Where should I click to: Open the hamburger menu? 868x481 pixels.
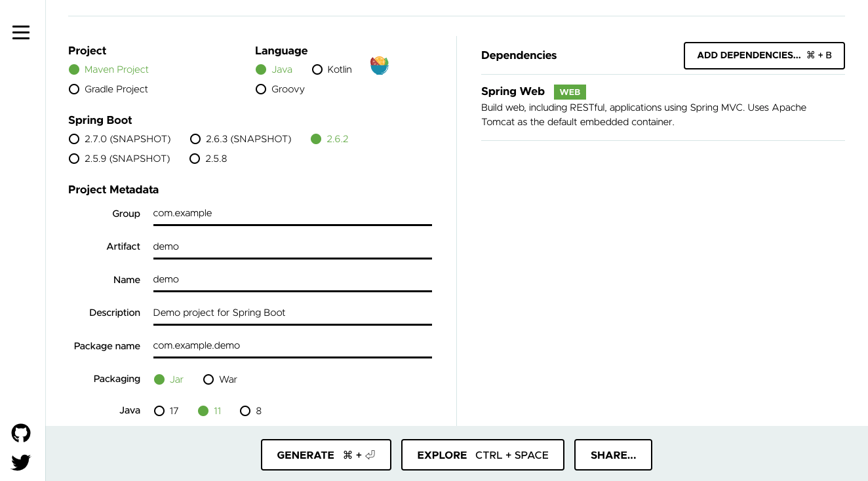(x=21, y=32)
